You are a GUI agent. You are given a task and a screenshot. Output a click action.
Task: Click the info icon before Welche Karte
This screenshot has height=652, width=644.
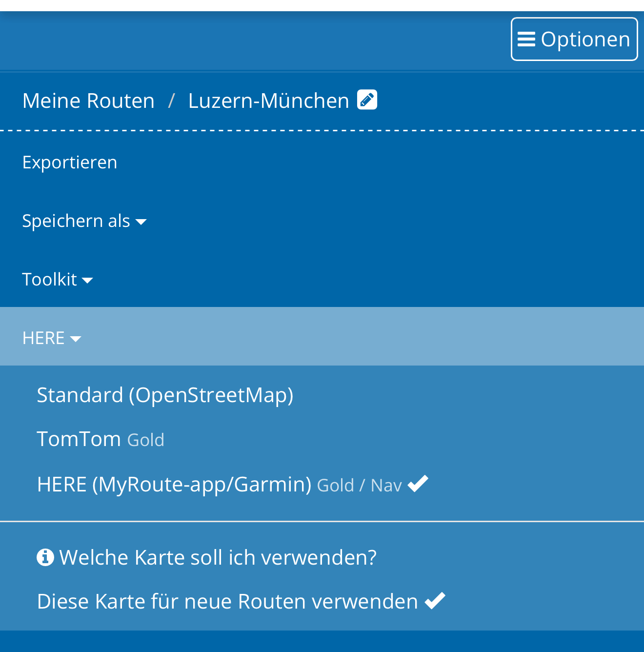point(45,557)
